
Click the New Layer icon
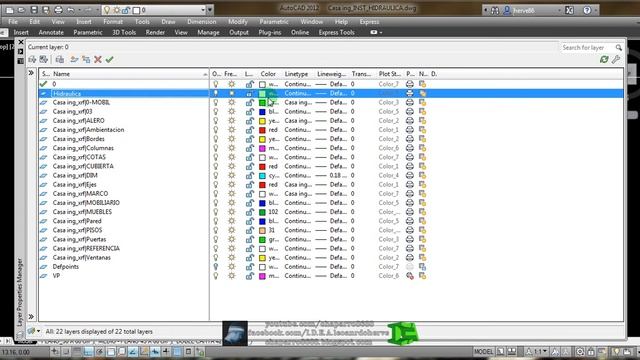[x=74, y=60]
